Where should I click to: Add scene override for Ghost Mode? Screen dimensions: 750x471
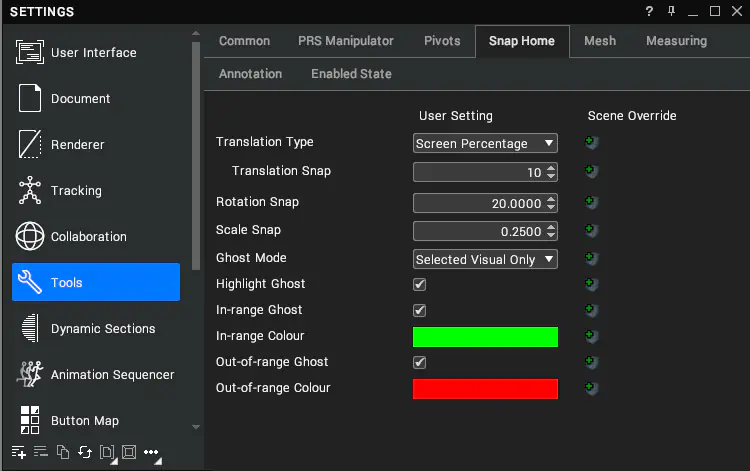click(x=591, y=258)
